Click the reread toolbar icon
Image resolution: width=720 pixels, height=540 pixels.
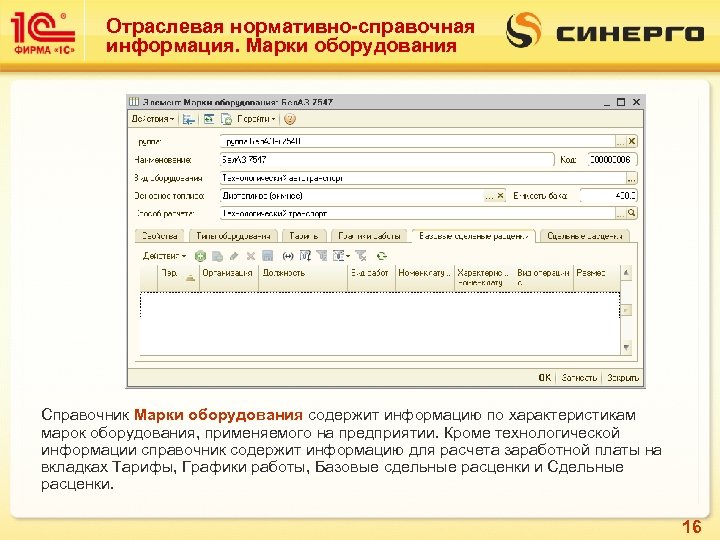[x=209, y=119]
